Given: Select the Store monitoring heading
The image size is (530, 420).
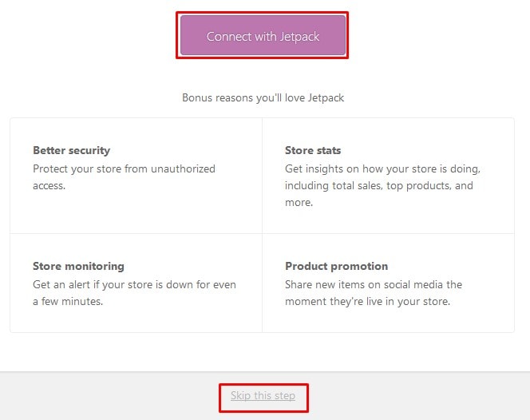Looking at the screenshot, I should tap(78, 266).
